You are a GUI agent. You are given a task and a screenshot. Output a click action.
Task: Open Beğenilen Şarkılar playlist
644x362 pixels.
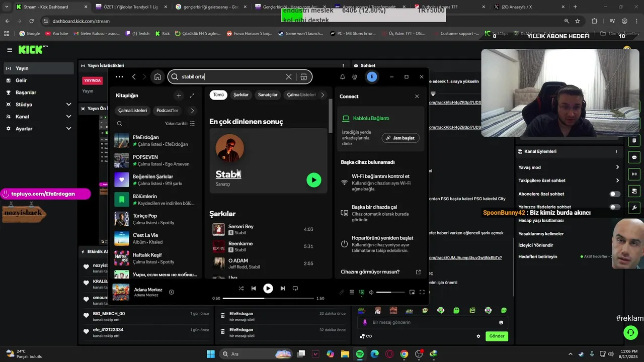tap(156, 180)
